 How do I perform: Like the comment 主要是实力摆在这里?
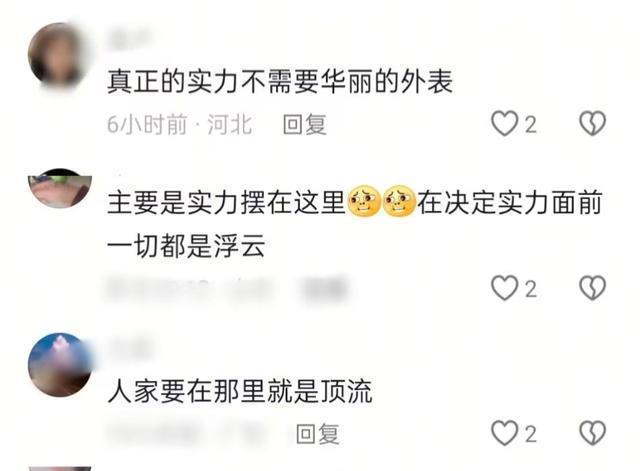coord(505,288)
